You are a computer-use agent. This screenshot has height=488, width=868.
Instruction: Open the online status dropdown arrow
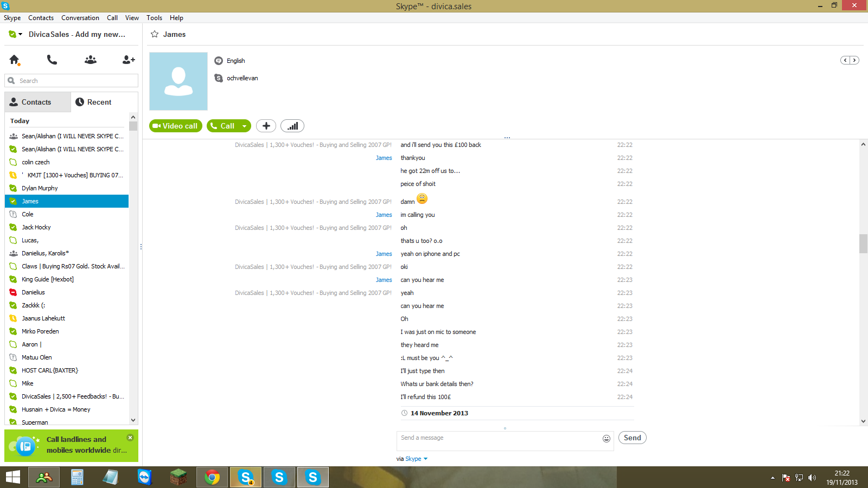click(21, 34)
